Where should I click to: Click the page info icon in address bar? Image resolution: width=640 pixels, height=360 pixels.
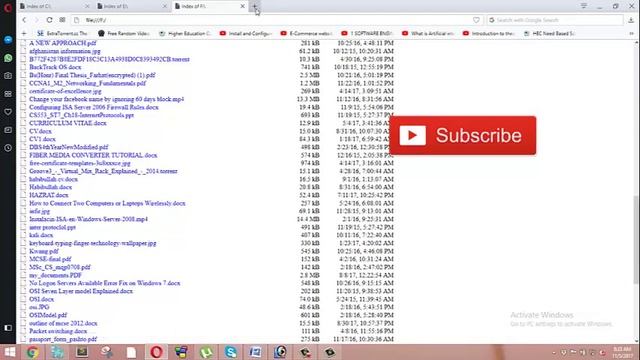(76, 20)
